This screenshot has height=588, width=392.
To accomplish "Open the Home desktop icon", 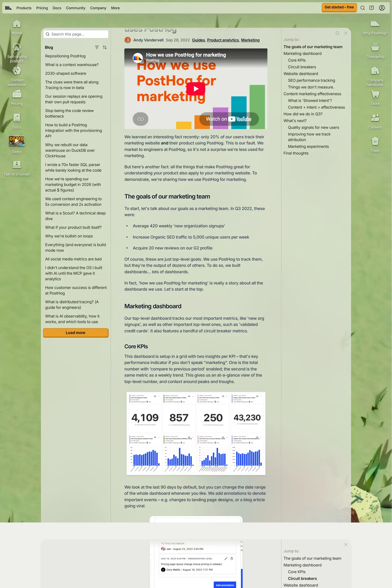I will tap(17, 27).
